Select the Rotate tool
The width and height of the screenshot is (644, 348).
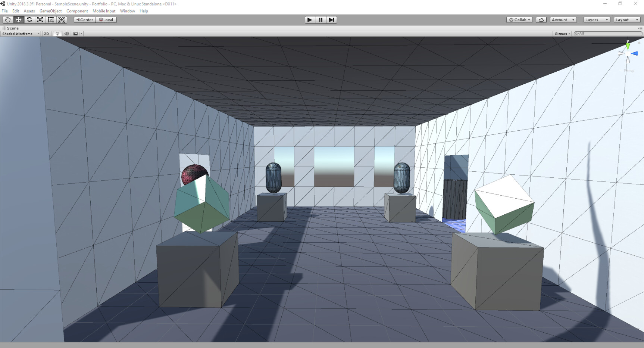pyautogui.click(x=29, y=20)
